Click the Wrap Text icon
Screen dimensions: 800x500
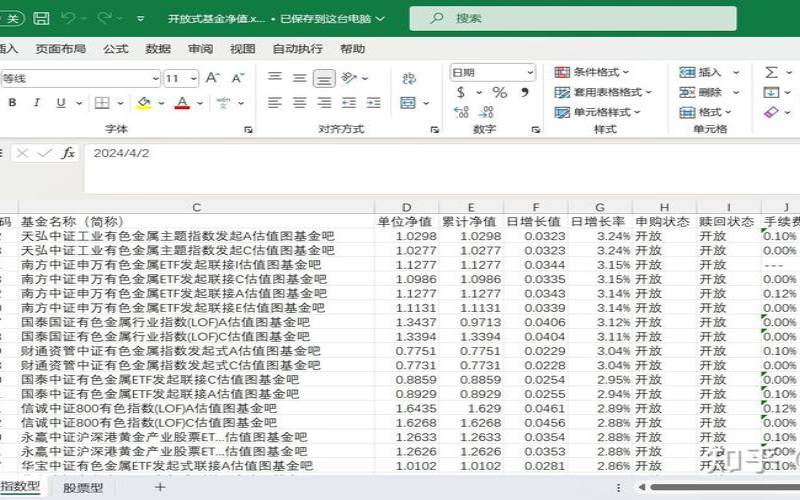409,78
